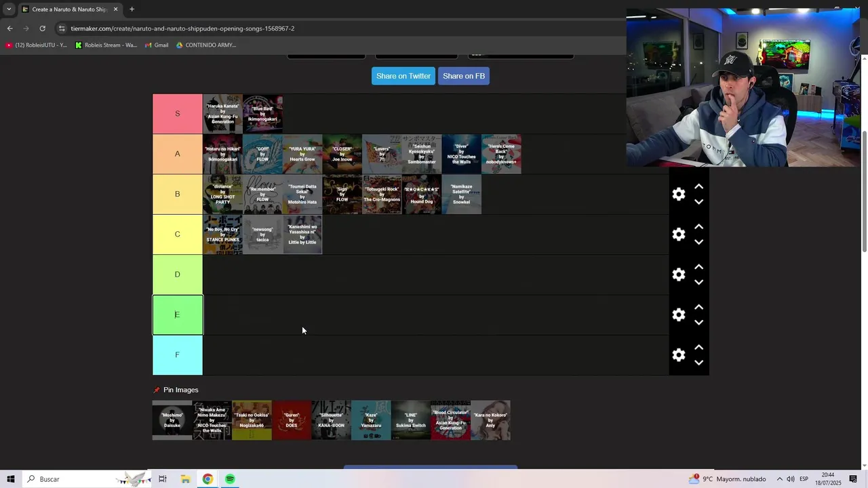Select Kanashimi wo Yasashisa ni thumbnail
This screenshot has width=868, height=488.
point(302,235)
